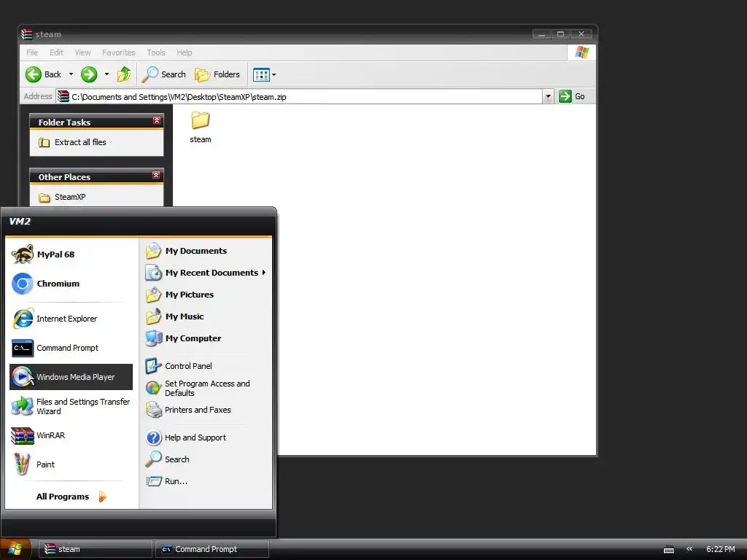
Task: Open Internet Explorer in Start menu
Action: [x=71, y=319]
